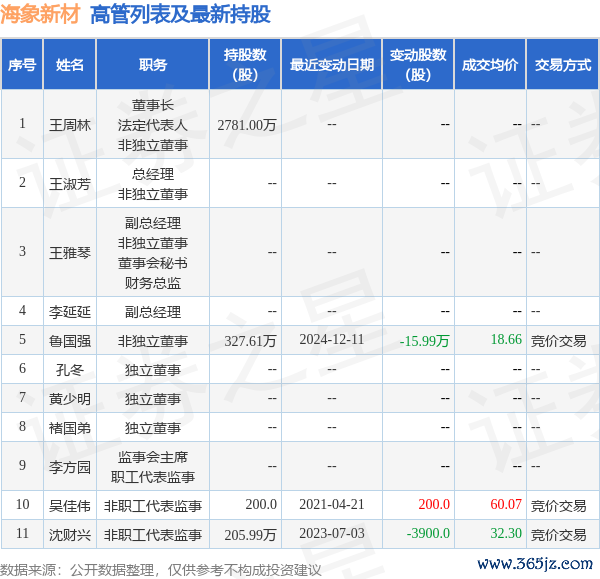Click the 高管列表及最新持股 heading
The width and height of the screenshot is (600, 579).
click(x=180, y=15)
